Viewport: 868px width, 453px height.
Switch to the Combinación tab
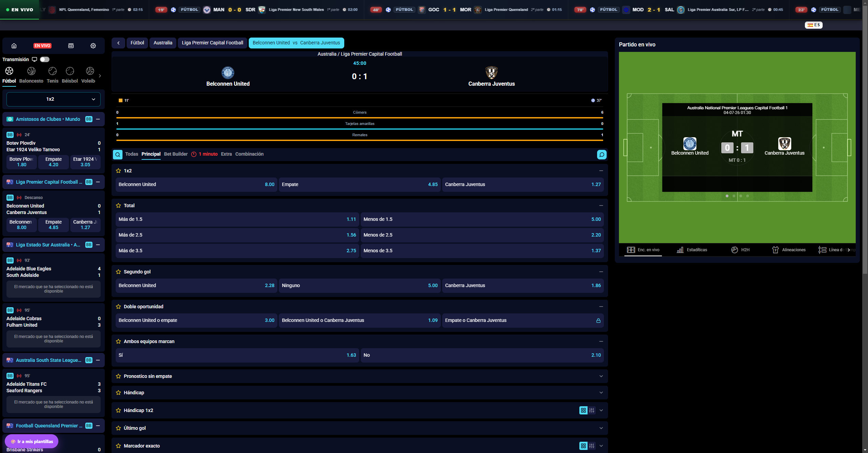pos(249,154)
